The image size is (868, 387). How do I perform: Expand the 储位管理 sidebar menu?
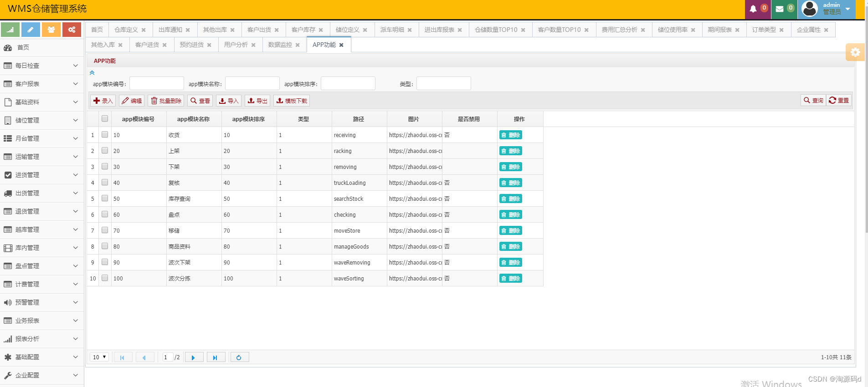click(42, 120)
